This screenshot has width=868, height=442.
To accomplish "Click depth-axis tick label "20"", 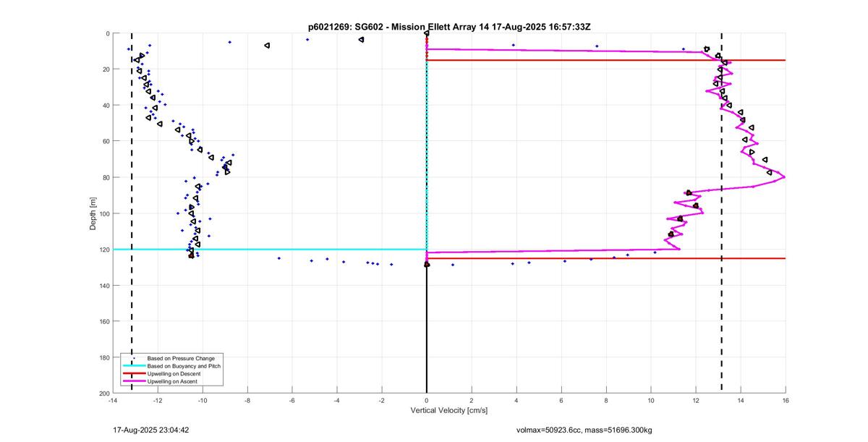I will click(x=106, y=69).
